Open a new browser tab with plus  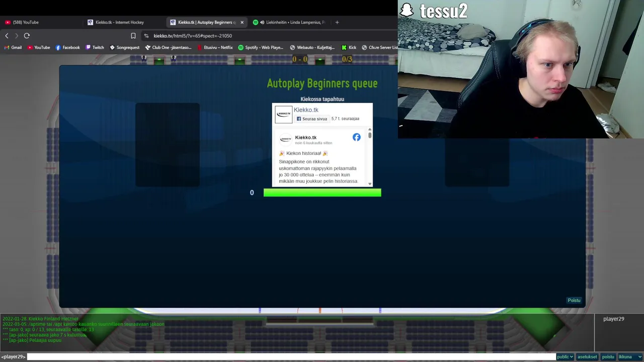tap(337, 22)
